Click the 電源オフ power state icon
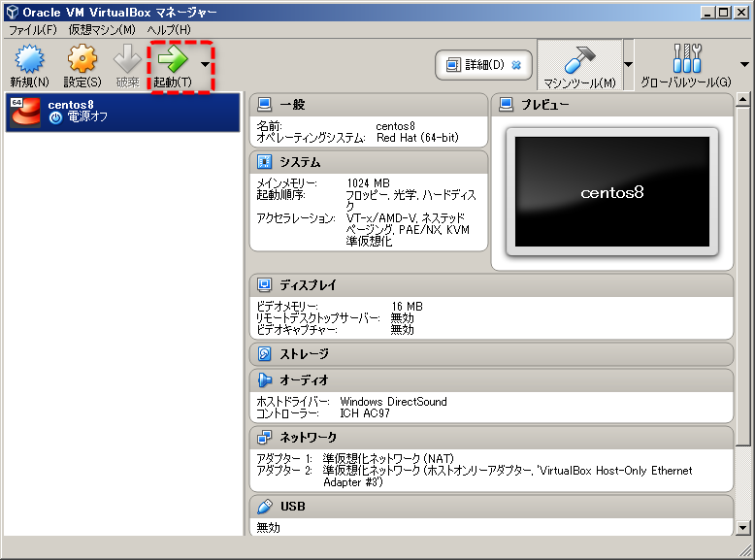 point(55,117)
